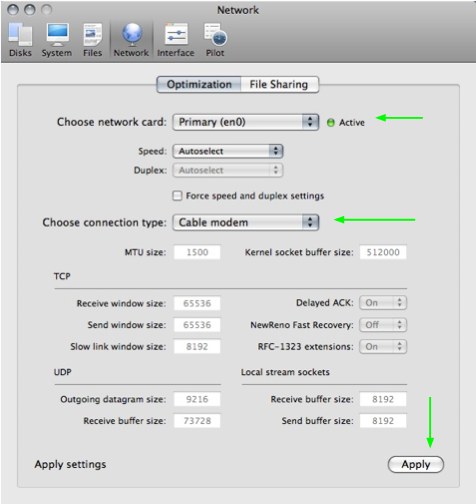Click the Outgoing datagram size field

pyautogui.click(x=197, y=399)
